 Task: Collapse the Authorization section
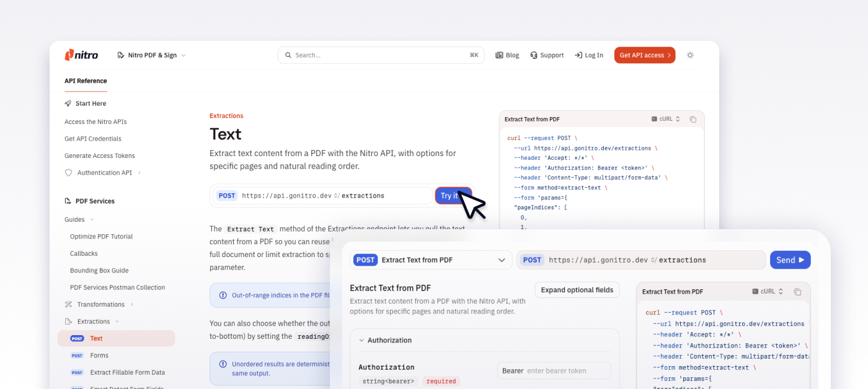click(384, 340)
